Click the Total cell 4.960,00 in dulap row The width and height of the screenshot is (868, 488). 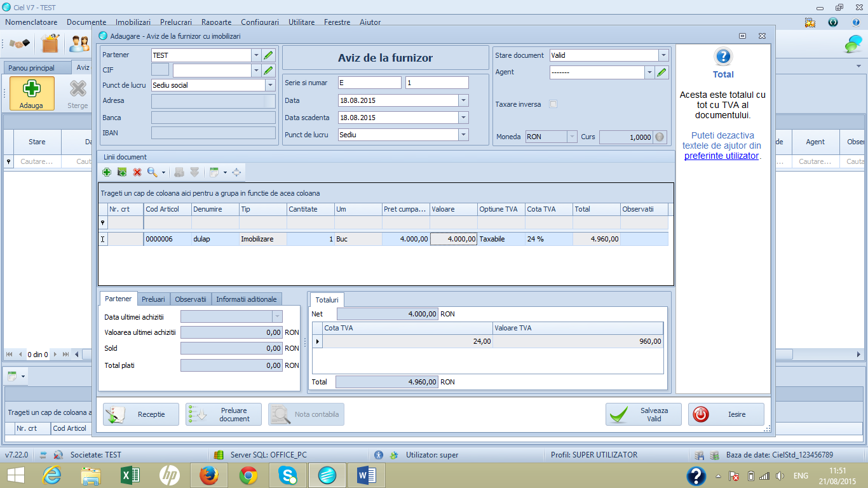[597, 239]
